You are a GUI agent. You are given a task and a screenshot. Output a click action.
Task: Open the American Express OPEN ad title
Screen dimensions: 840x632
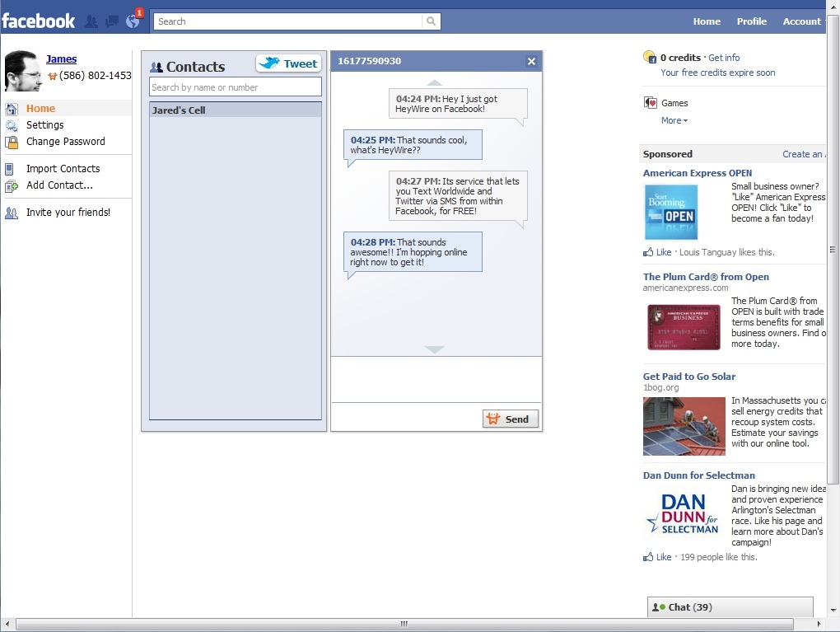[x=698, y=172]
